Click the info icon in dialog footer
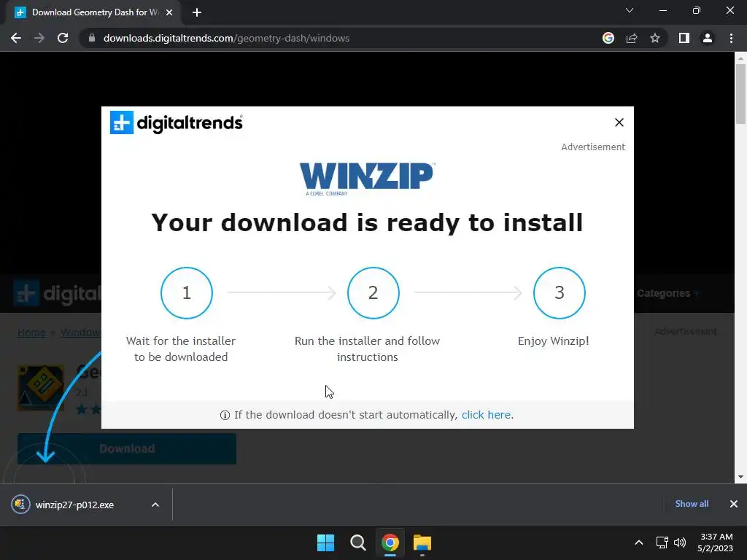The height and width of the screenshot is (560, 747). pyautogui.click(x=225, y=415)
